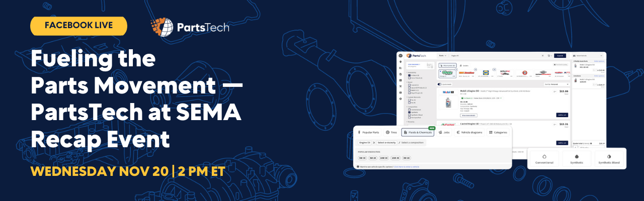Click the location pin sidebar icon
644x201 pixels.
[x=400, y=61]
